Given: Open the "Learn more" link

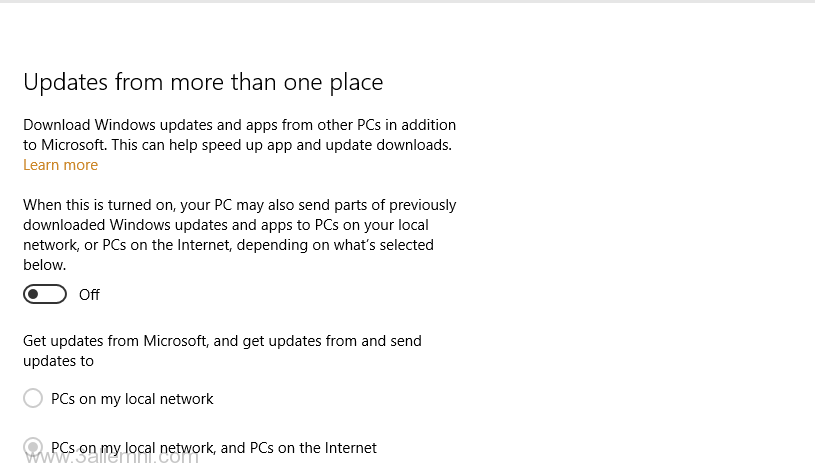Looking at the screenshot, I should click(60, 165).
